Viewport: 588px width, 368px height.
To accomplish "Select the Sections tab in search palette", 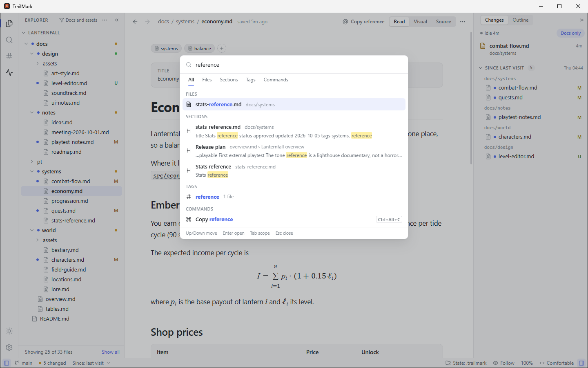I will [x=229, y=80].
